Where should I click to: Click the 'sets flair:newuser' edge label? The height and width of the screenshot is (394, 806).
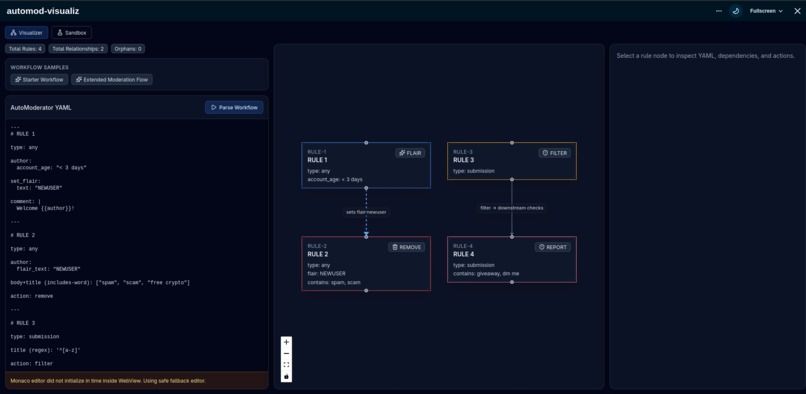tap(366, 212)
